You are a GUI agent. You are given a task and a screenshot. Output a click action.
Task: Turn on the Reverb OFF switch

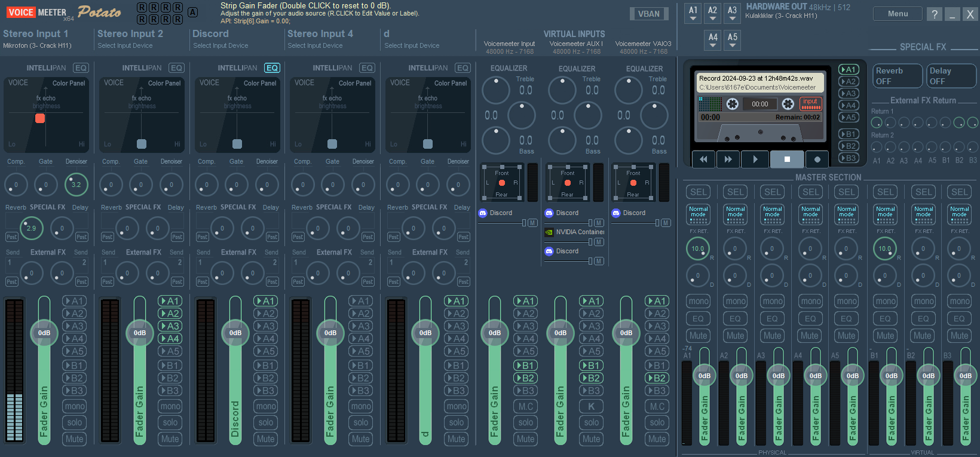click(897, 76)
